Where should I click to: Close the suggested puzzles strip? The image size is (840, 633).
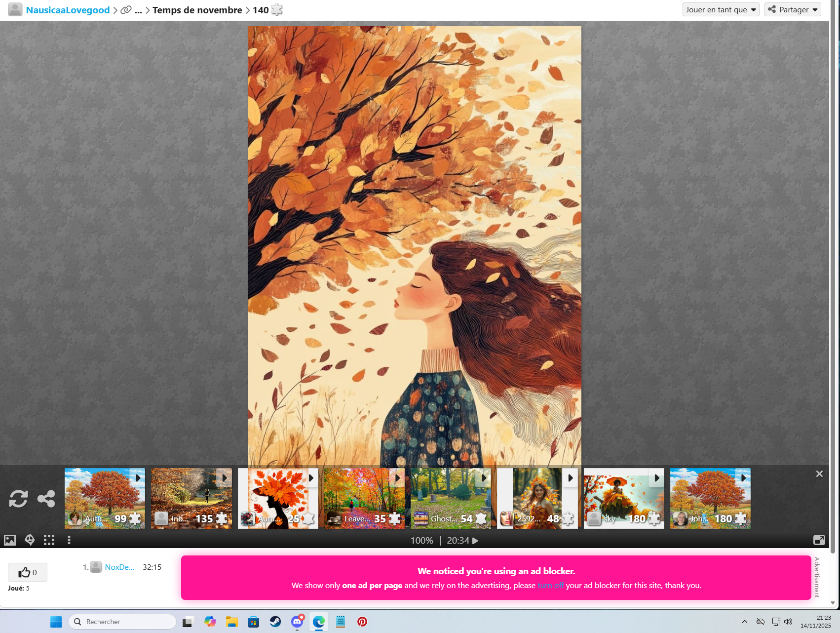click(x=819, y=474)
